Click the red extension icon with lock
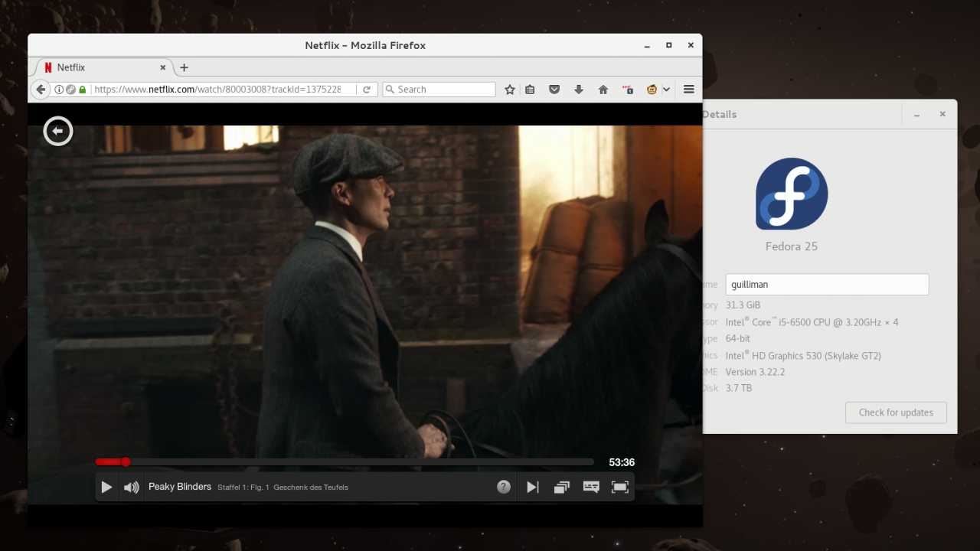980x551 pixels. (x=628, y=90)
